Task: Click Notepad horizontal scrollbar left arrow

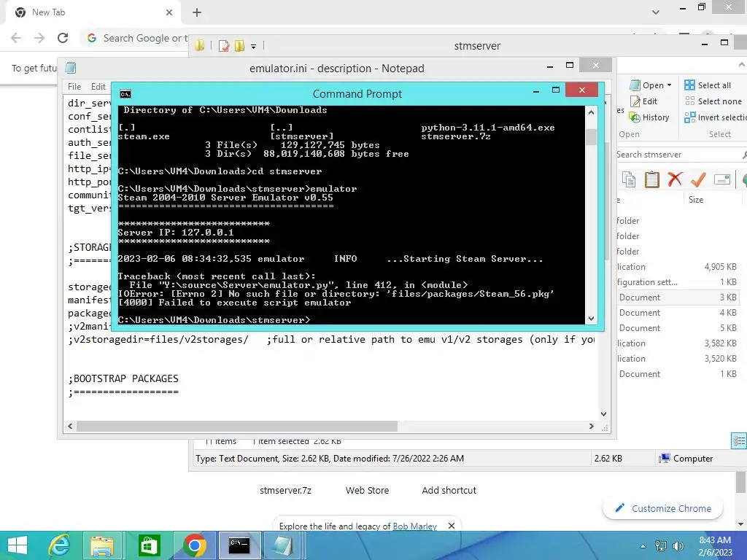Action: (x=70, y=426)
